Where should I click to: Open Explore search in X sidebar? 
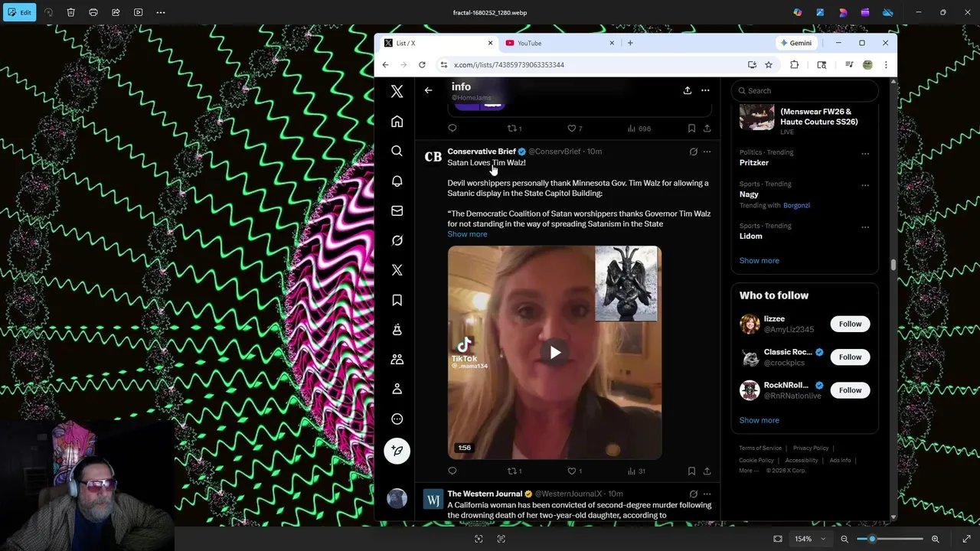point(397,152)
